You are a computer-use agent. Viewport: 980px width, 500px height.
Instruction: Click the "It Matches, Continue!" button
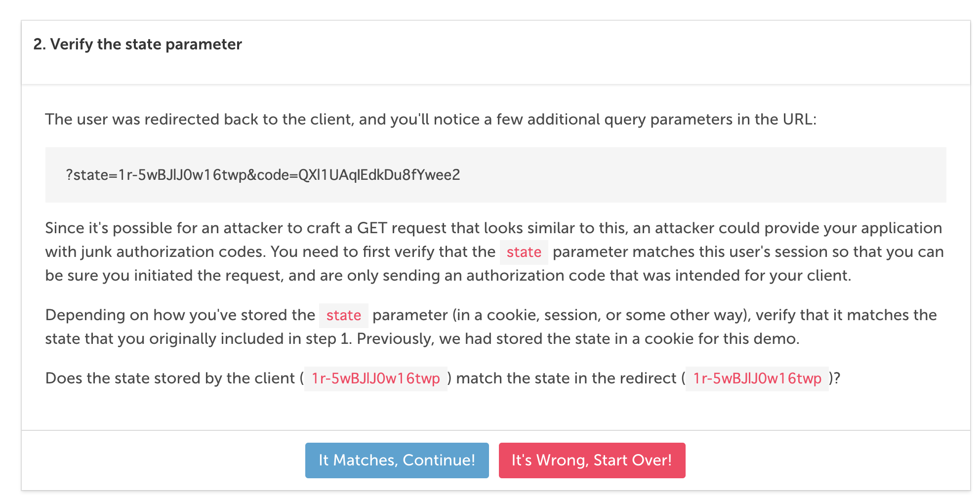tap(397, 460)
